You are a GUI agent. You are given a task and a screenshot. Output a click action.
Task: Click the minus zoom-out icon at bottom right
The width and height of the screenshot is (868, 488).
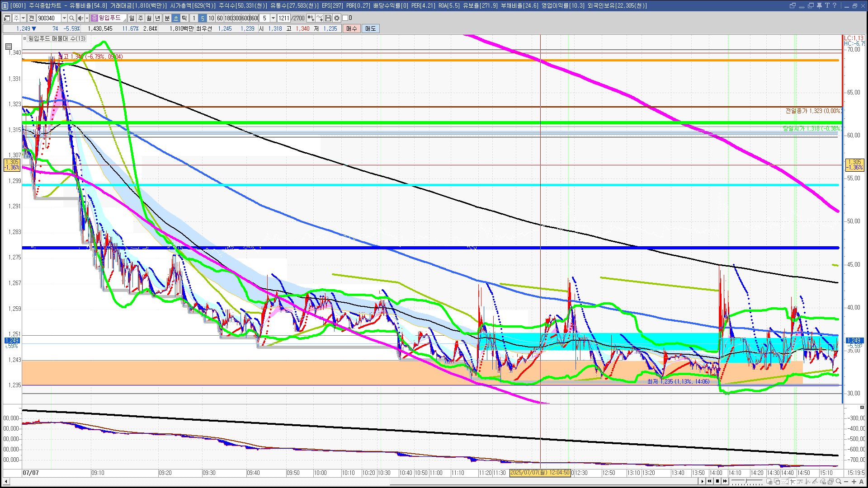[846, 481]
